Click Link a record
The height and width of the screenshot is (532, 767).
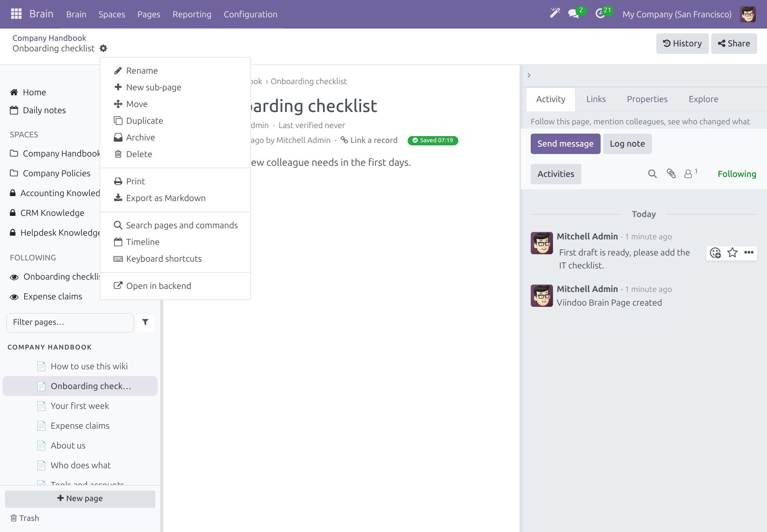[x=369, y=140]
